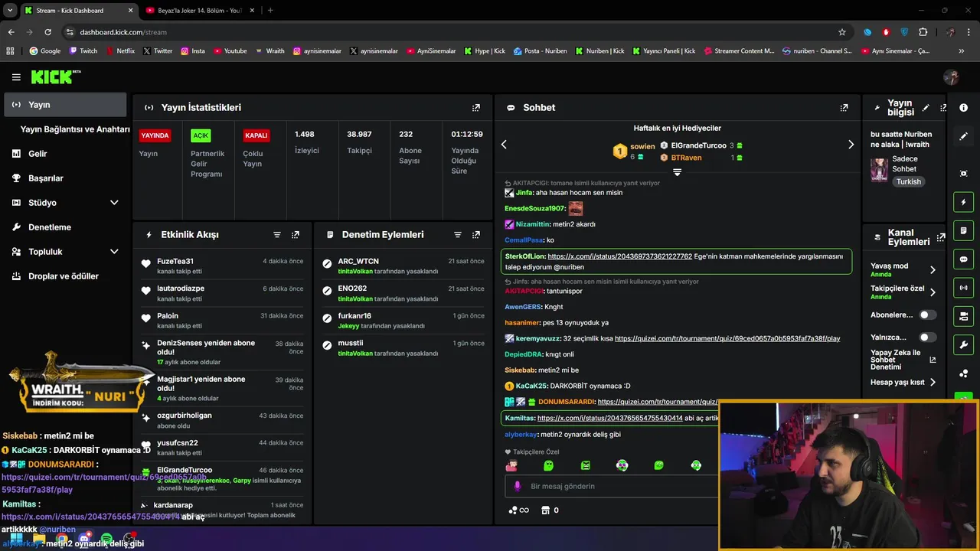
Task: Open Yayın Bağlantısı ve Anahtarı page
Action: point(75,129)
